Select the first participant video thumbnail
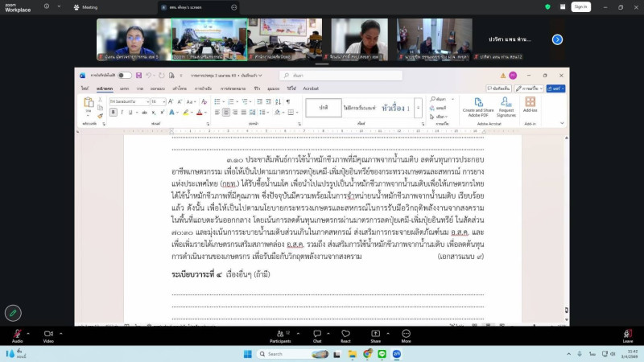 (133, 39)
